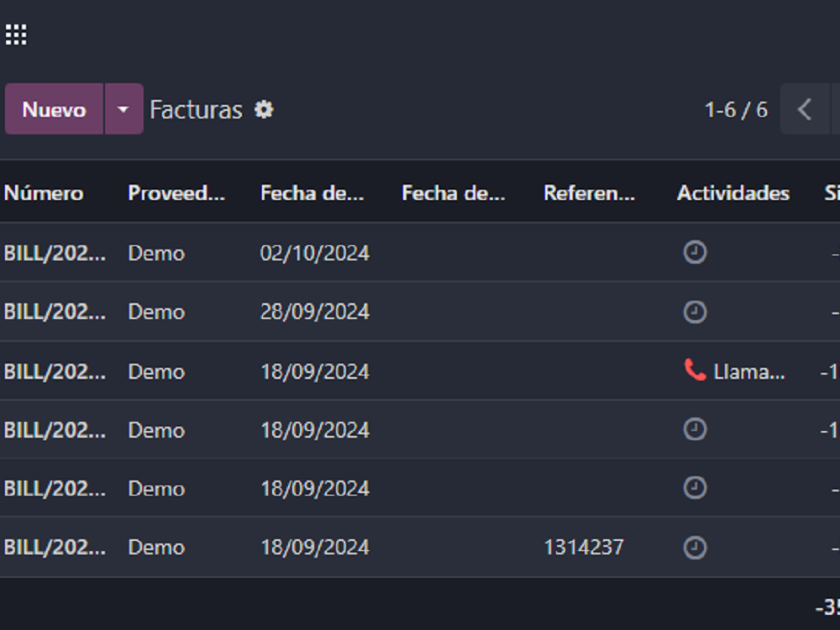The image size is (840, 630).
Task: Click the Actividades column header
Action: pos(733,193)
